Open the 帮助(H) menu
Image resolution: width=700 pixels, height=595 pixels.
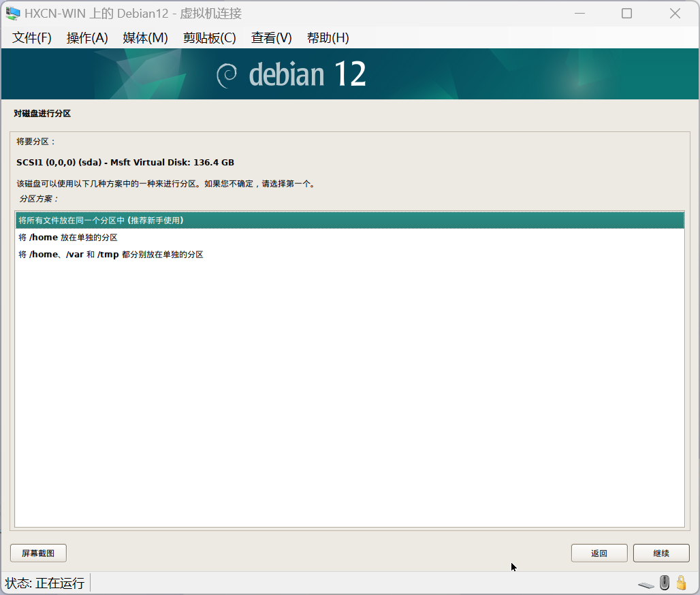click(x=328, y=38)
